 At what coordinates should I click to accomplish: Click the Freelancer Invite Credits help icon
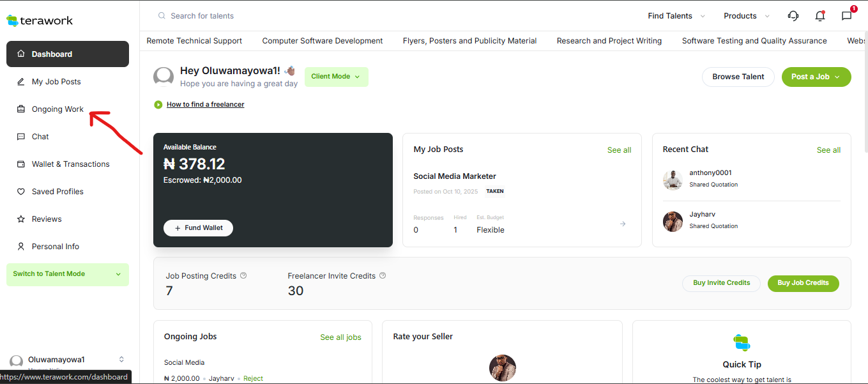(383, 276)
